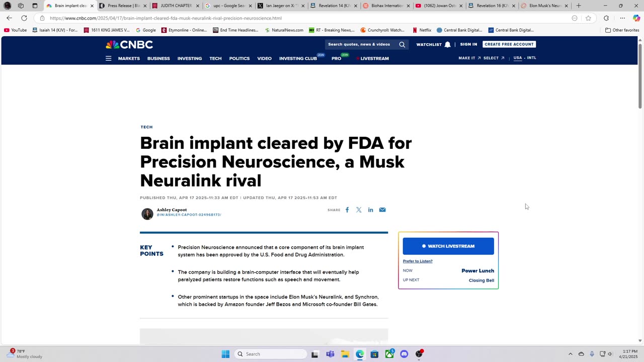Open LIVESTREAM navigation item
This screenshot has width=644, height=362.
coord(374,58)
